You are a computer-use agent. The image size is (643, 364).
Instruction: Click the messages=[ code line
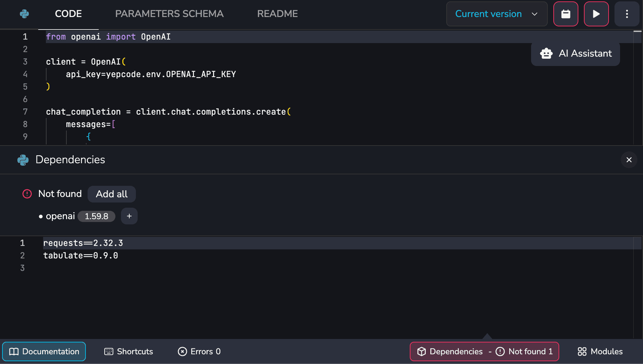point(90,124)
